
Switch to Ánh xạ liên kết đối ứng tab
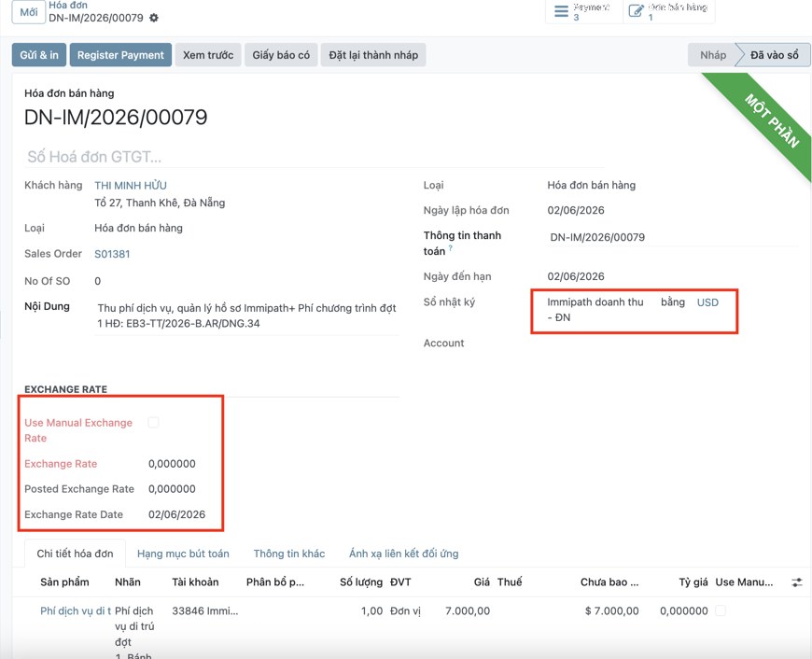[x=403, y=554]
